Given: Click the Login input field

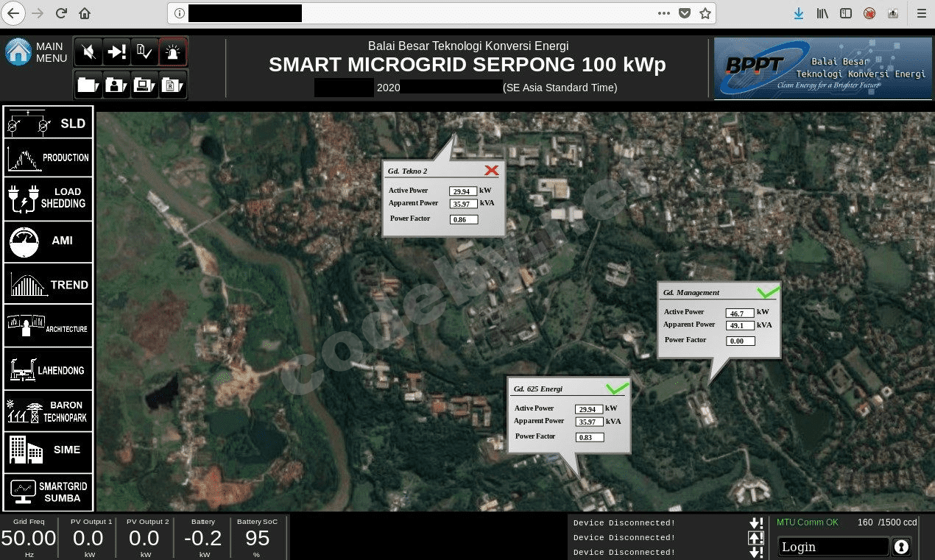Looking at the screenshot, I should coord(833,547).
